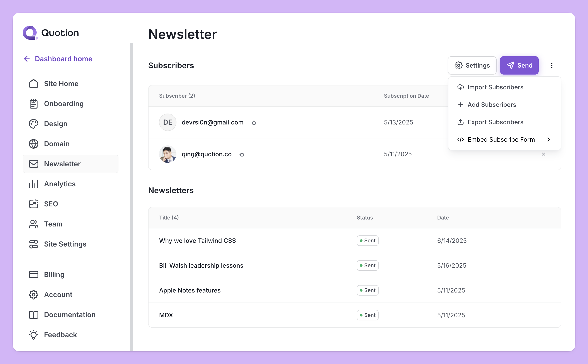Image resolution: width=588 pixels, height=364 pixels.
Task: Open the Design palette icon
Action: pos(34,124)
